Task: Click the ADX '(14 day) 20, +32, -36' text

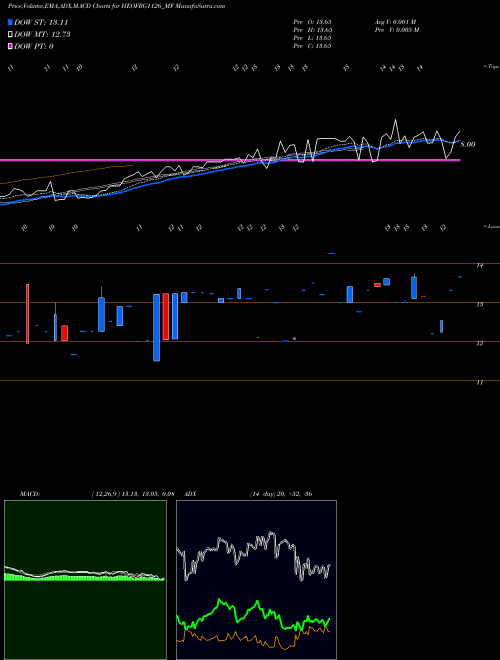Action: pos(281,493)
